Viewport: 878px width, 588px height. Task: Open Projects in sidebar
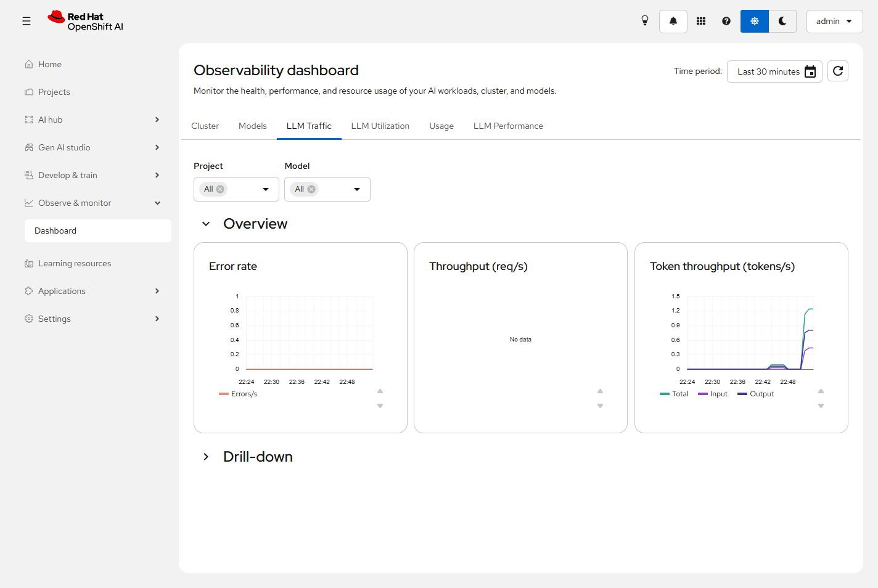pos(98,92)
